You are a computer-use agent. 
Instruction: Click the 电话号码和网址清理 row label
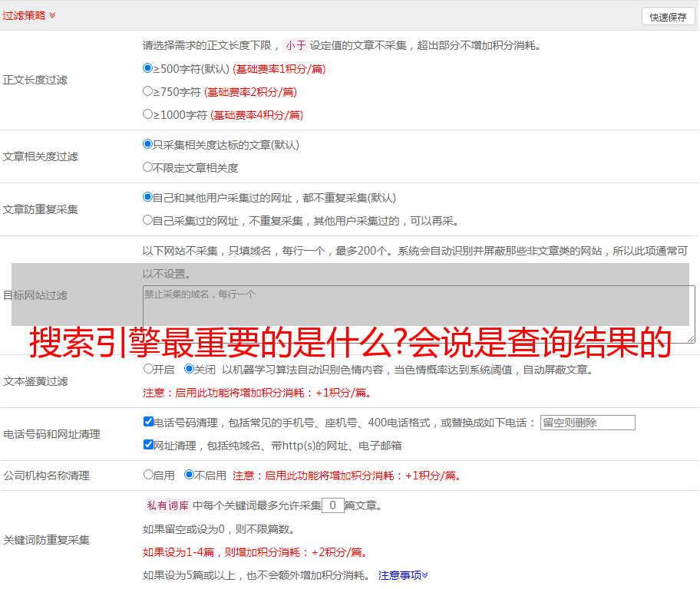tap(51, 434)
